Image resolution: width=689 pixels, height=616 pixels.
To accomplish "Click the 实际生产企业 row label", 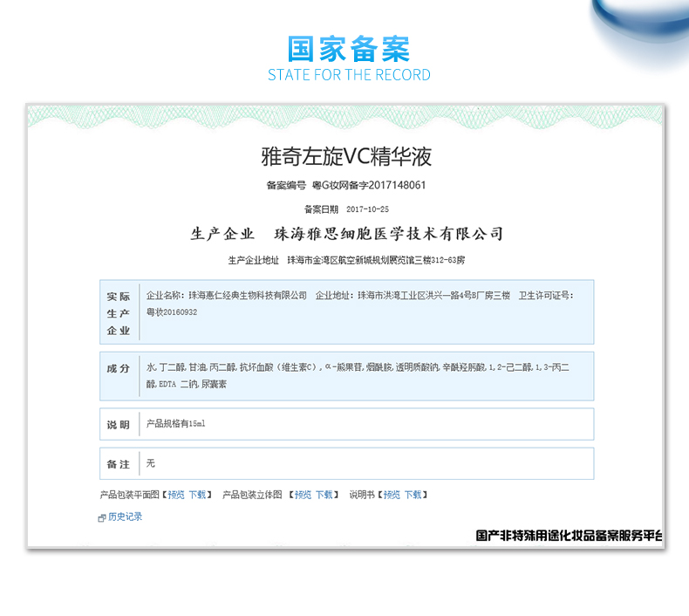I will 119,313.
